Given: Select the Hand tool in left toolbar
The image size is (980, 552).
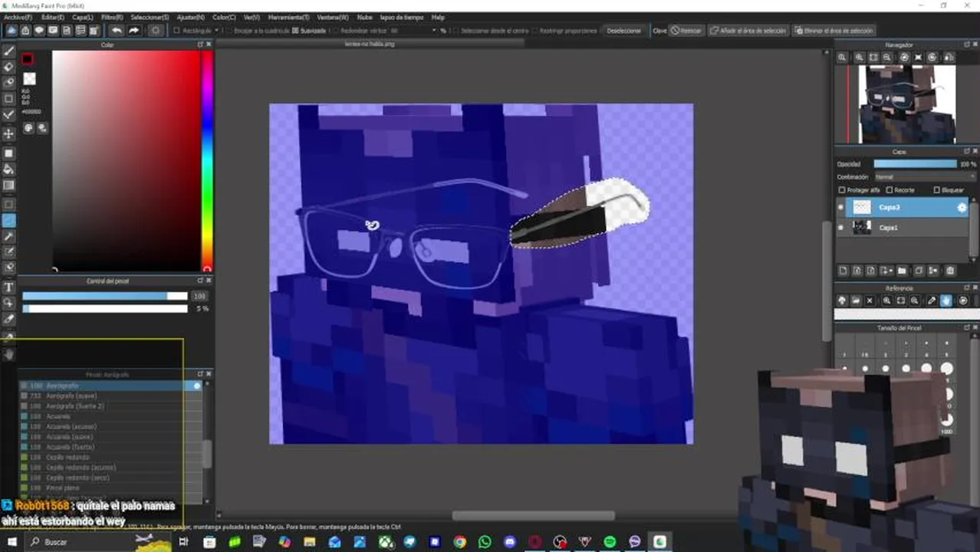Looking at the screenshot, I should [9, 354].
